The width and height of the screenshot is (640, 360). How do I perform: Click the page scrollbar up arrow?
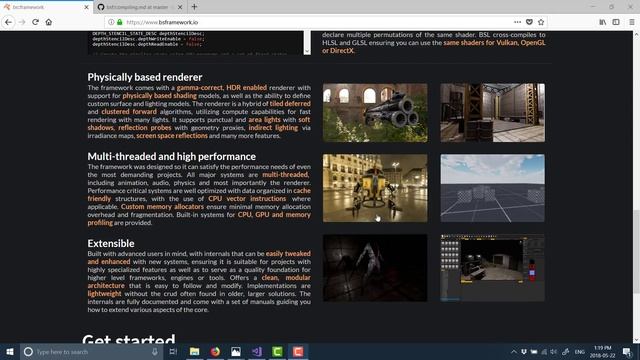[636, 35]
